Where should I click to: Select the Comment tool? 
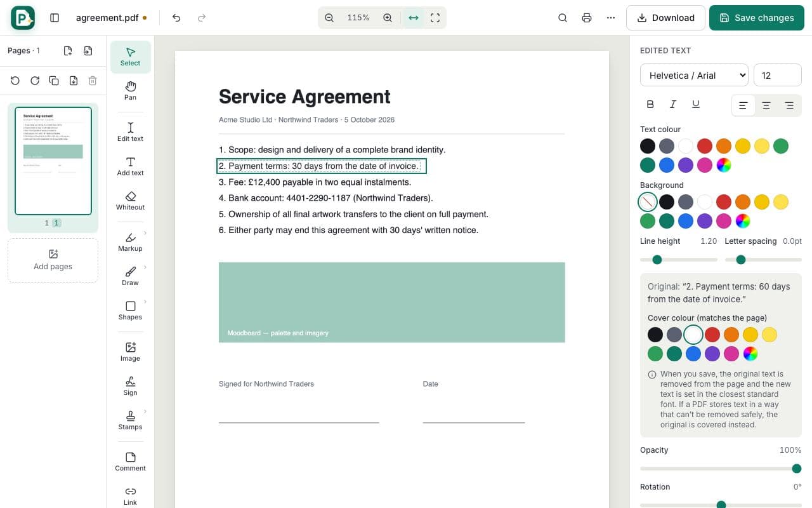[x=130, y=462]
